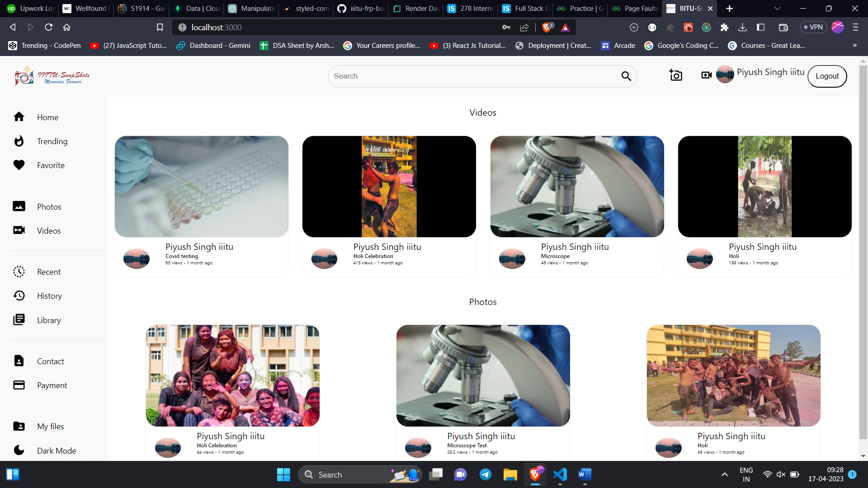The height and width of the screenshot is (488, 868).
Task: Select the Videos sidebar menu item
Action: (x=48, y=231)
